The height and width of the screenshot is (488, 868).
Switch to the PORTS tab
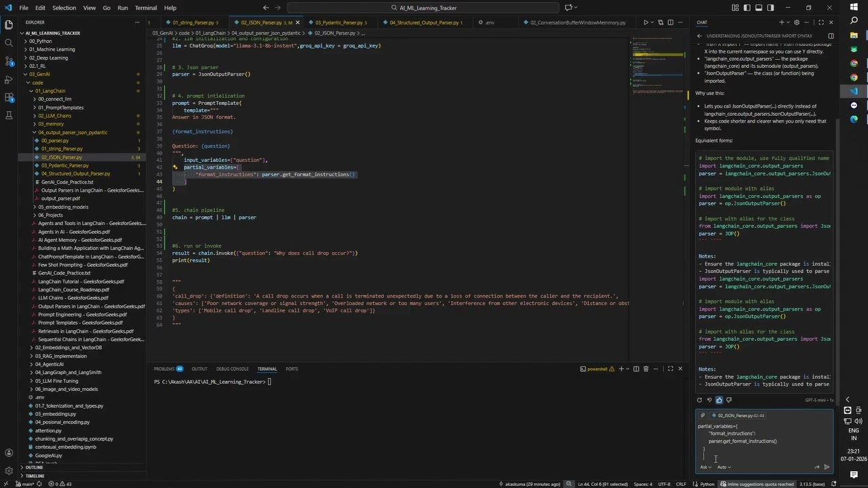(292, 369)
